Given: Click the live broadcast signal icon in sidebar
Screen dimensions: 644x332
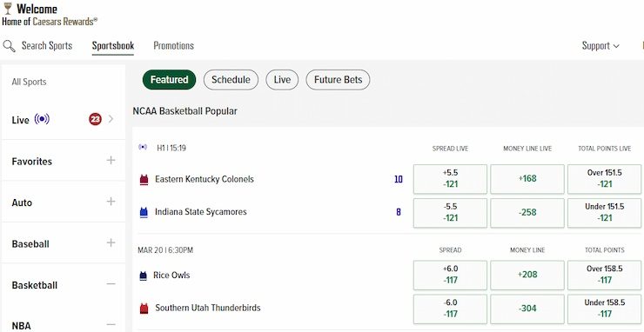Looking at the screenshot, I should tap(42, 119).
